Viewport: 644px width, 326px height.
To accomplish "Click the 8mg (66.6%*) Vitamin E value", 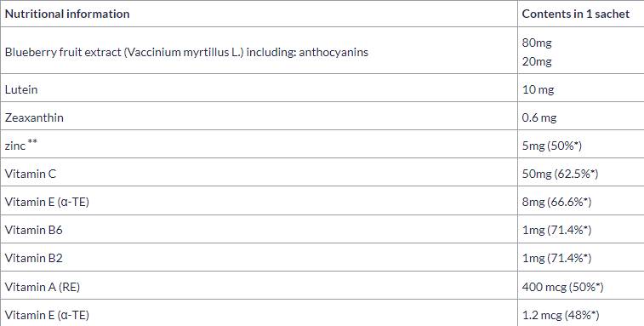I will coord(556,202).
